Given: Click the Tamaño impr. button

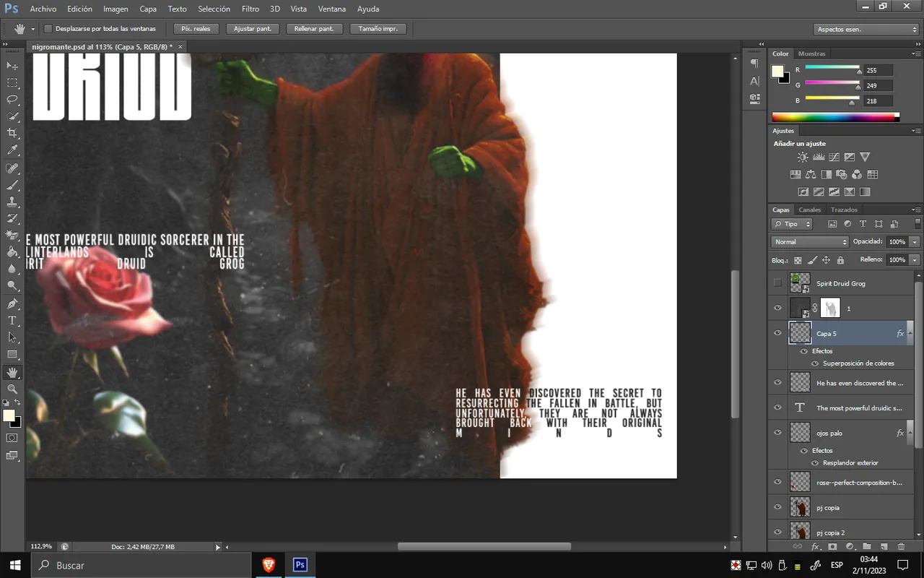Looking at the screenshot, I should click(x=378, y=29).
